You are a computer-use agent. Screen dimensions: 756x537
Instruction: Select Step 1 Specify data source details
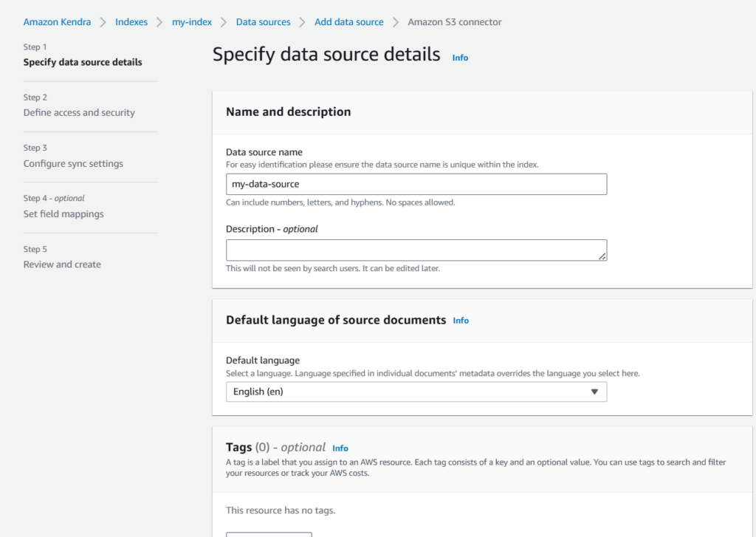tap(83, 62)
